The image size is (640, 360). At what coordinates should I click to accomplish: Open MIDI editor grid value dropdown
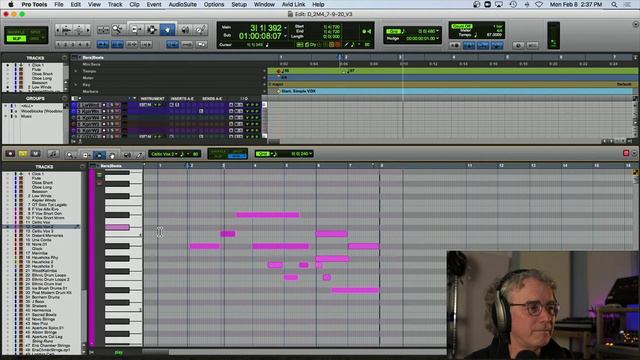(311, 154)
